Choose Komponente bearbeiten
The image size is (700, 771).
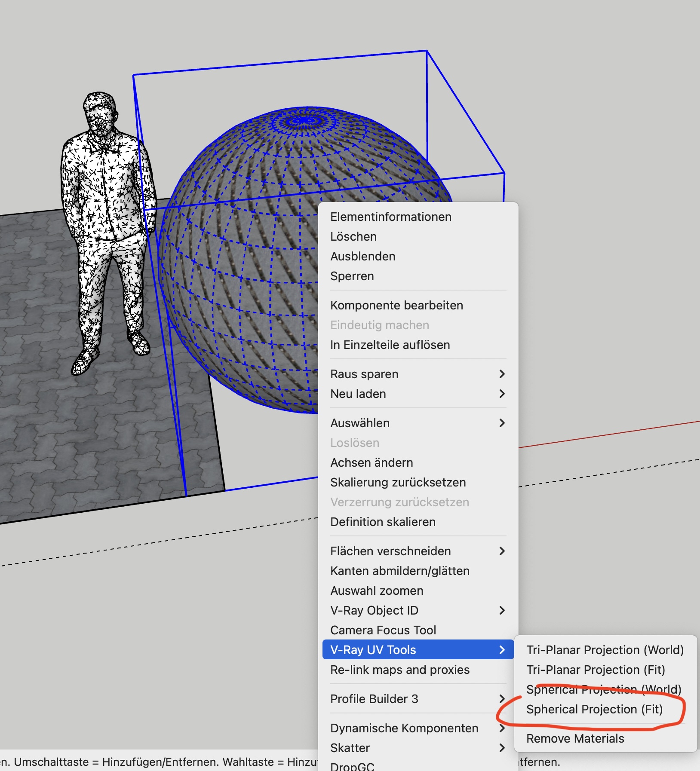(396, 305)
